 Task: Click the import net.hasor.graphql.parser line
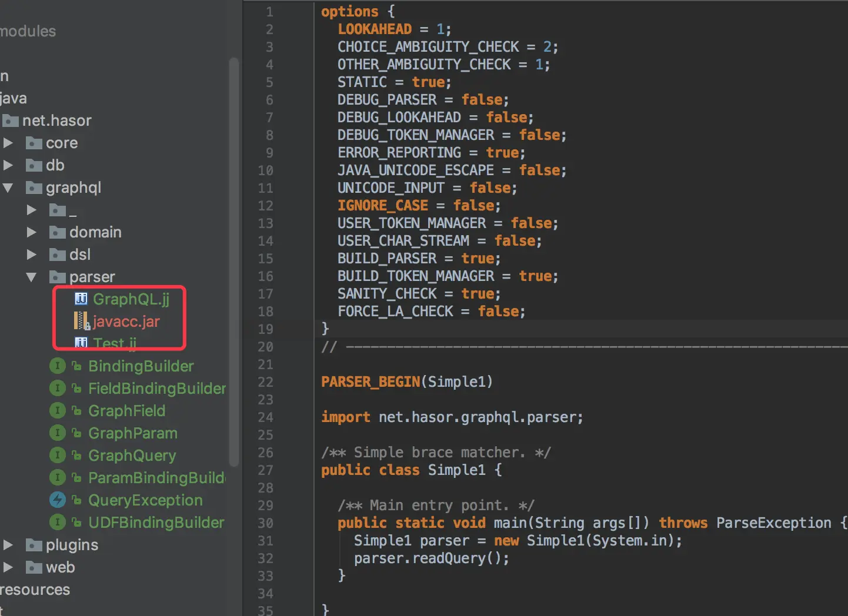pyautogui.click(x=452, y=417)
